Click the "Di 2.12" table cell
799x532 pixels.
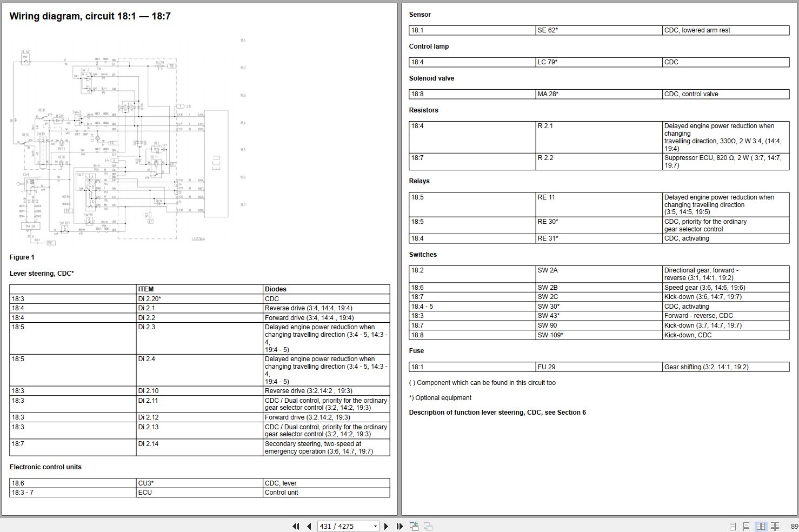pos(199,417)
